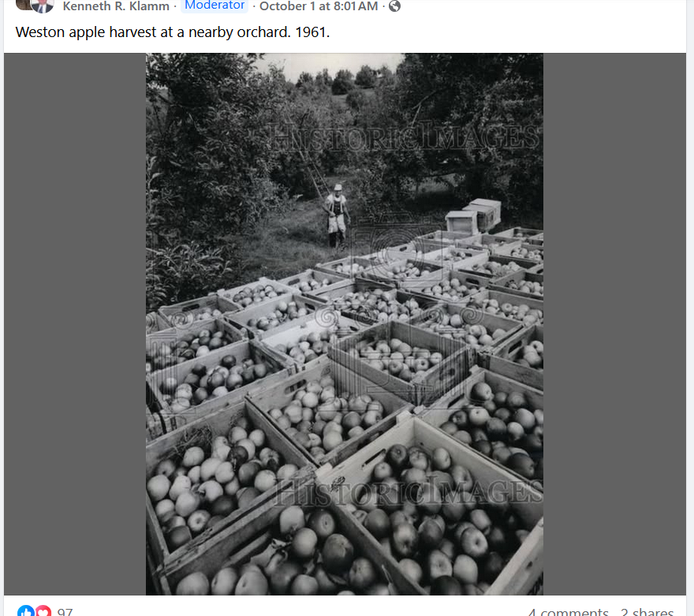The height and width of the screenshot is (616, 694).
Task: View the 97 reactions list
Action: coord(65,611)
